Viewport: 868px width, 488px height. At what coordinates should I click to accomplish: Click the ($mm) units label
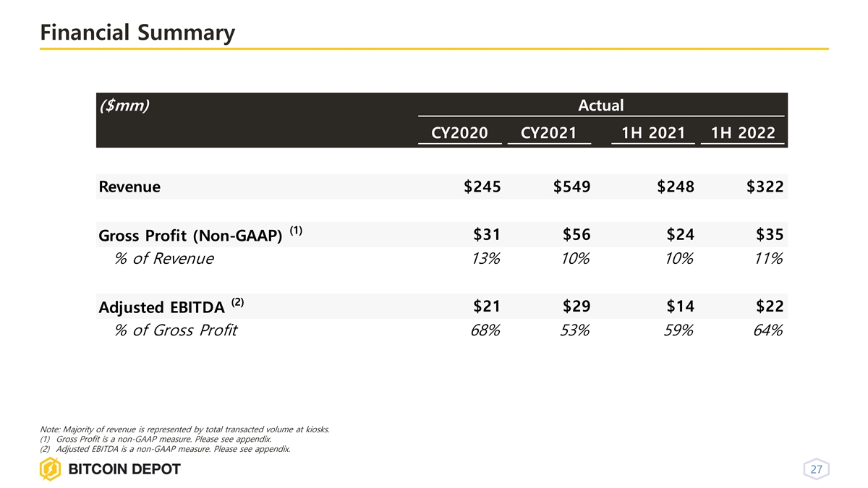tap(124, 106)
